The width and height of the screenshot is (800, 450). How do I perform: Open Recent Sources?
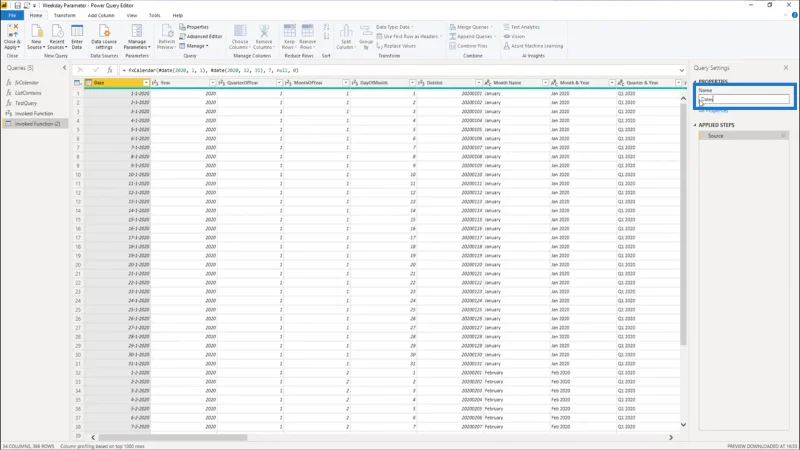(x=57, y=36)
